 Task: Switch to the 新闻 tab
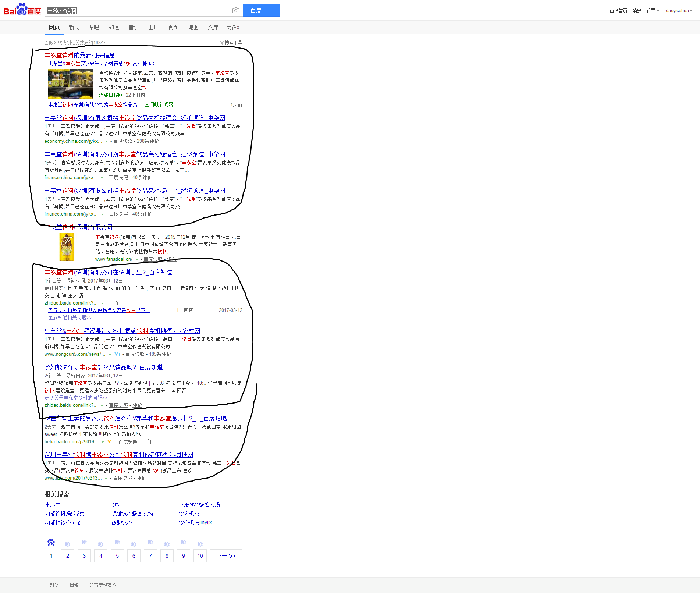click(74, 27)
